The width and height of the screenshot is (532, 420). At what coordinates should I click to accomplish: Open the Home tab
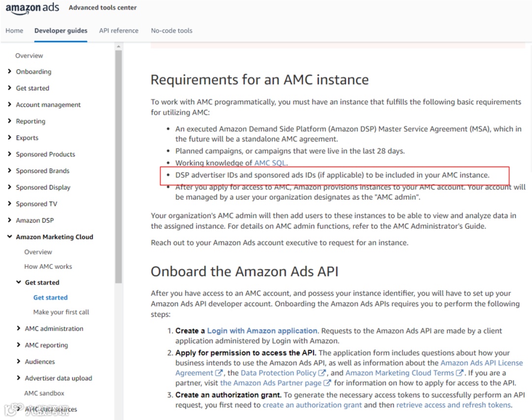coord(14,31)
